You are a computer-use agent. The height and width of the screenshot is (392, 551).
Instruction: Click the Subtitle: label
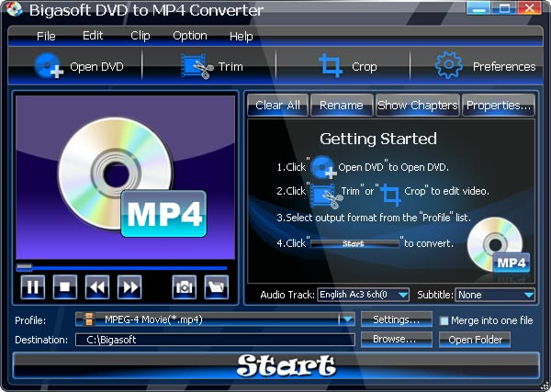pyautogui.click(x=435, y=295)
